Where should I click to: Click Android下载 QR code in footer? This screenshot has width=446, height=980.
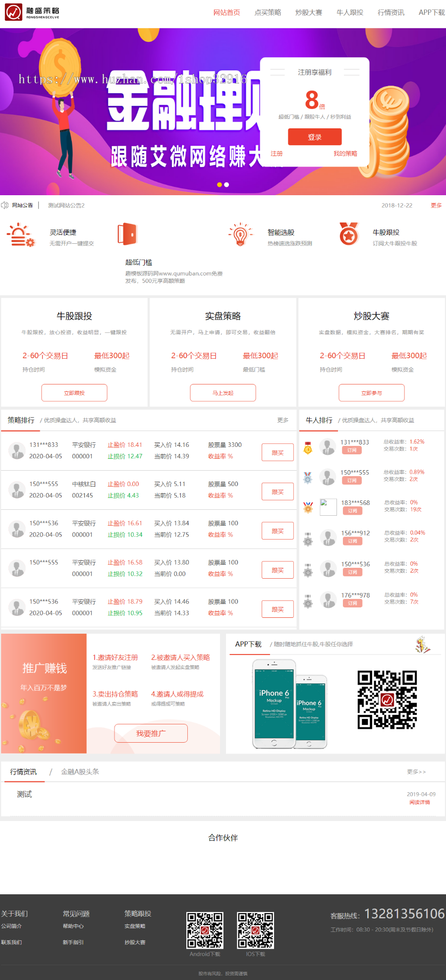coord(205,930)
